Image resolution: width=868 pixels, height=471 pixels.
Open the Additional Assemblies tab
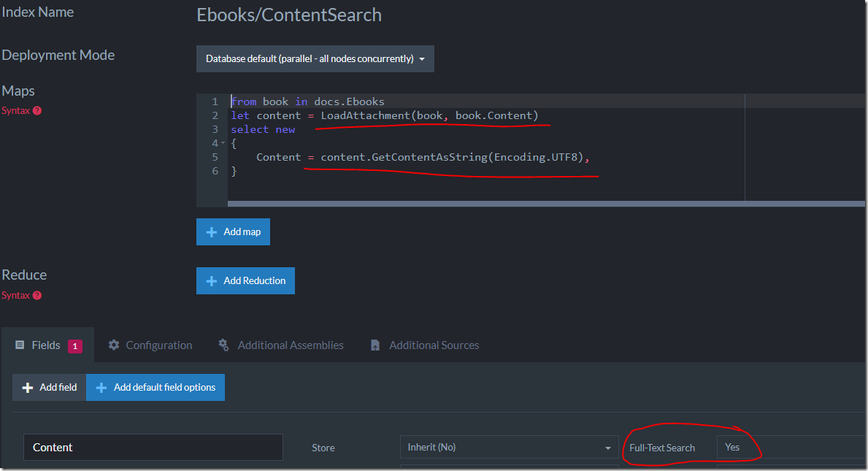point(280,345)
